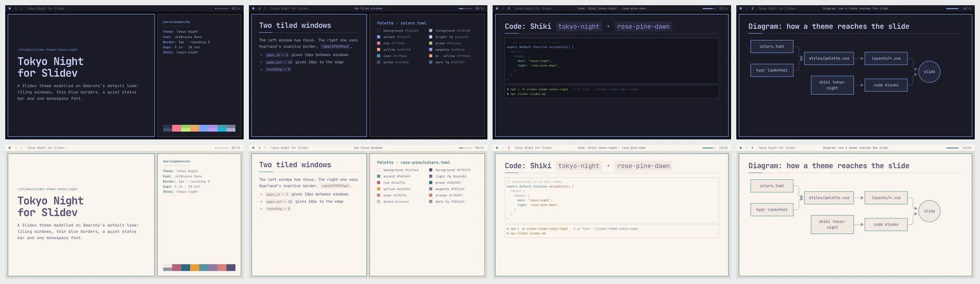Click status bar square icon on dark Diagram slide
Image resolution: width=980 pixels, height=284 pixels.
(x=741, y=8)
